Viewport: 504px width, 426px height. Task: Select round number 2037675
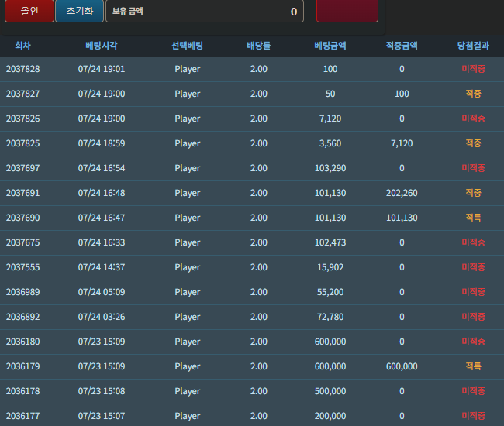22,242
